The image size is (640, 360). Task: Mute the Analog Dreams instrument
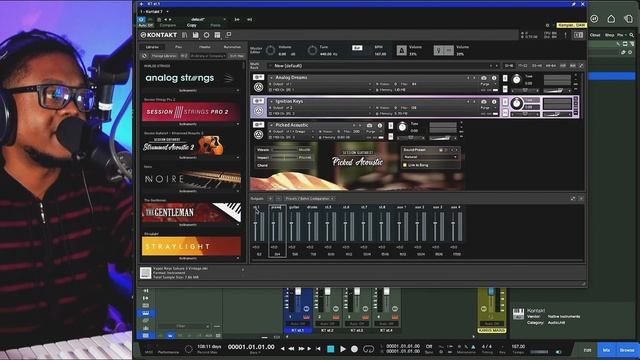pyautogui.click(x=505, y=89)
